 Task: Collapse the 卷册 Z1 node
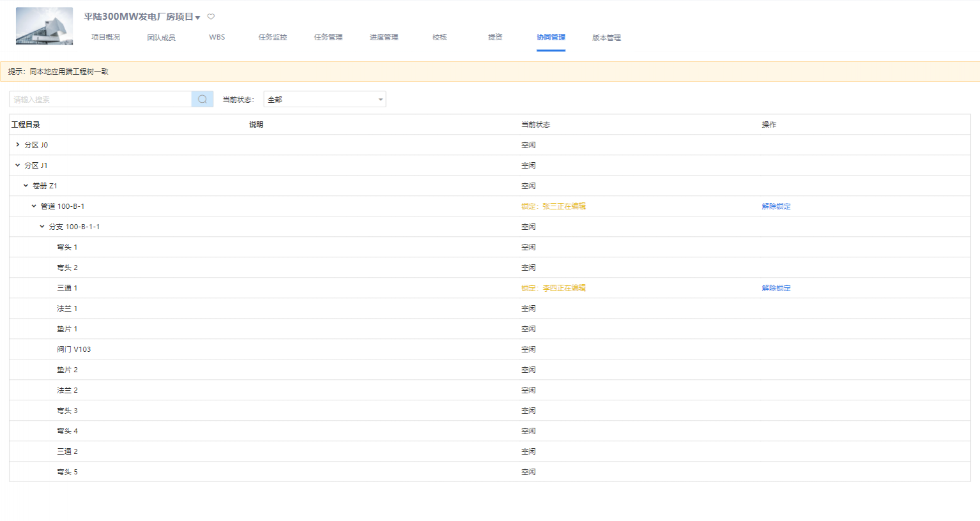tap(26, 186)
